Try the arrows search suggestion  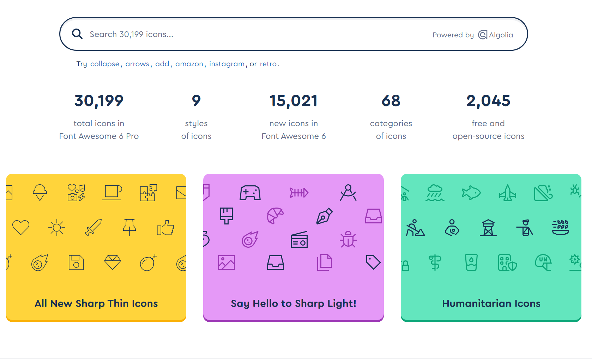(x=137, y=64)
